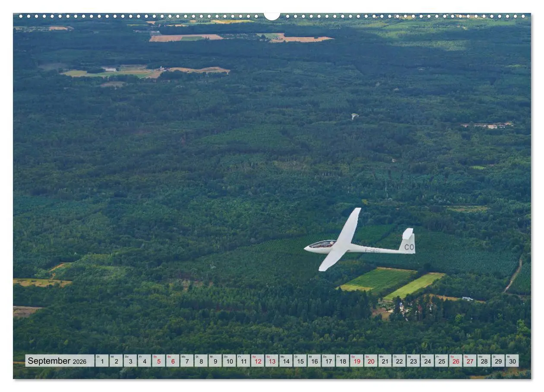
Task: Choose day 15 in the date row
Action: tap(300, 361)
